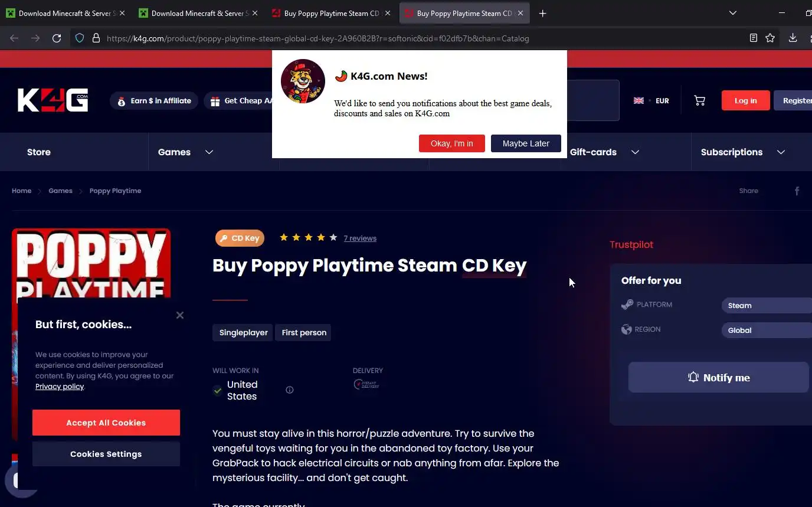Switch to second Download Minecraft tab
The height and width of the screenshot is (507, 812).
click(x=198, y=13)
